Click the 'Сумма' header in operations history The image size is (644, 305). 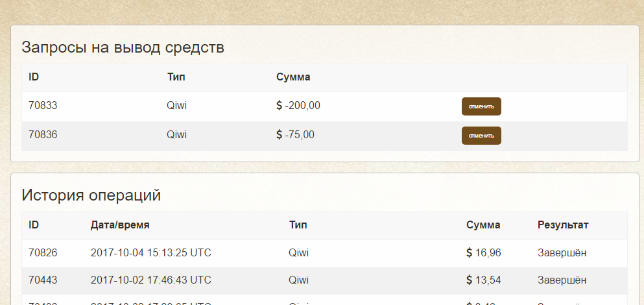pyautogui.click(x=483, y=225)
